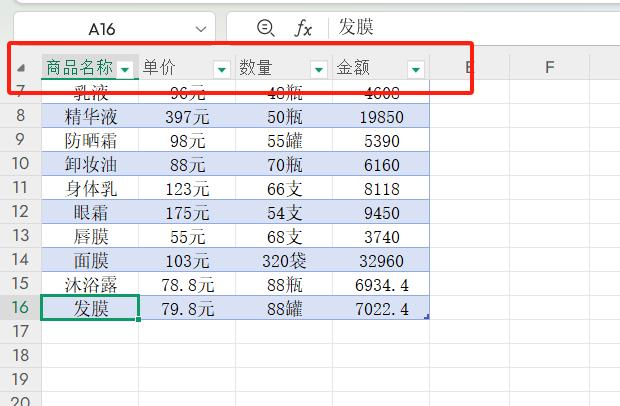
Task: Select the cell containing 397元
Action: (187, 116)
